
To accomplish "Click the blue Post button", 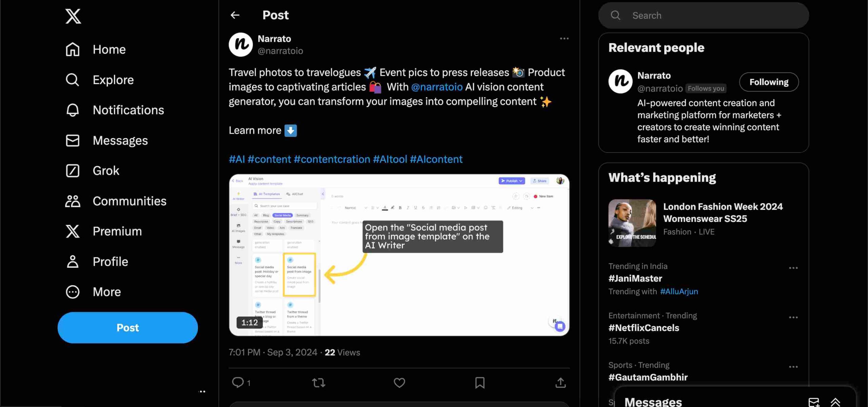I will click(x=128, y=327).
